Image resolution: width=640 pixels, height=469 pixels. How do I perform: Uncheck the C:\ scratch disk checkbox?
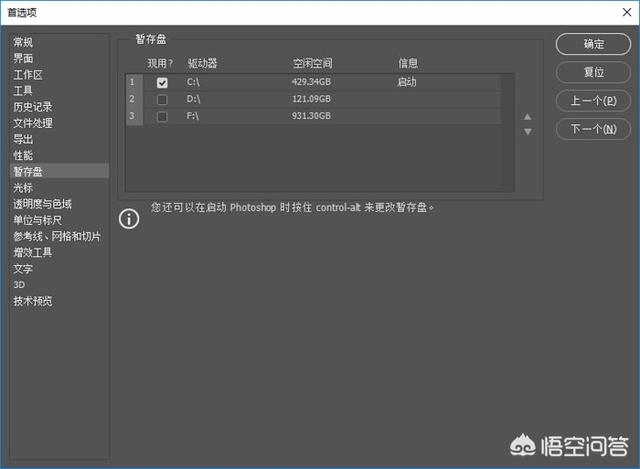162,83
